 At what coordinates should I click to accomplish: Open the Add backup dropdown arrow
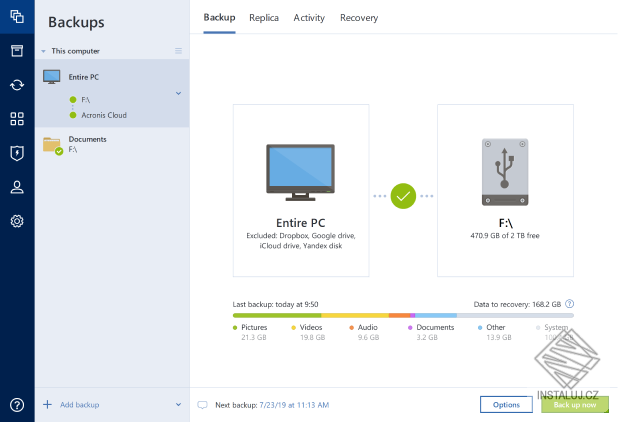179,405
